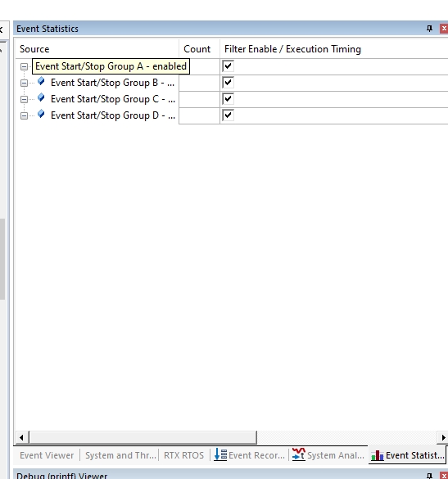448x479 pixels.
Task: Click the blue cube icon beside Group D
Action: pos(41,115)
